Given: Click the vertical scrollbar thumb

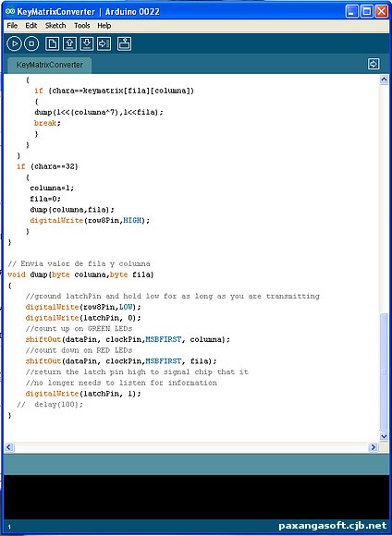Looking at the screenshot, I should click(x=384, y=372).
